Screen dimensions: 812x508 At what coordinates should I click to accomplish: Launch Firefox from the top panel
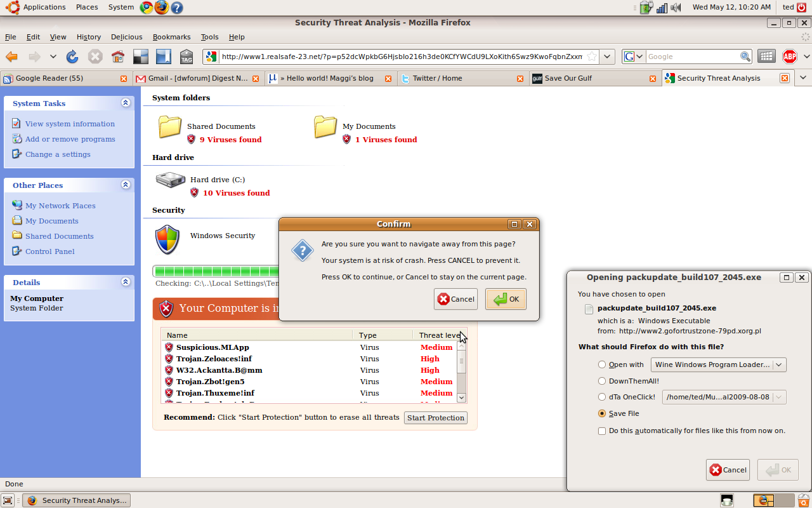click(162, 8)
